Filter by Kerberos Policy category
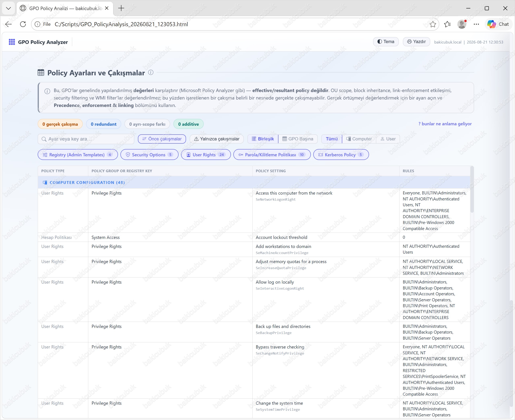Image resolution: width=515 pixels, height=420 pixels. click(x=341, y=155)
